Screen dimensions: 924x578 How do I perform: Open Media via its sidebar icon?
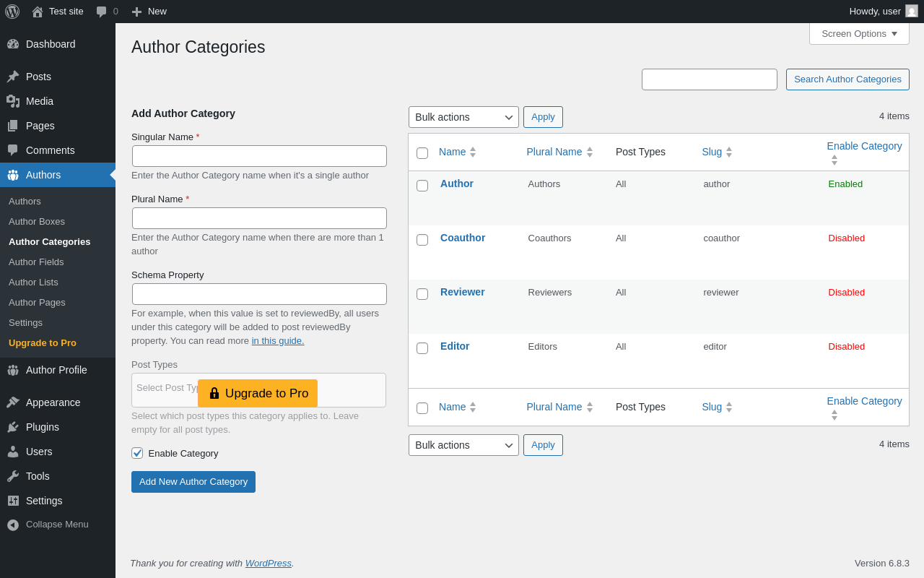(13, 101)
